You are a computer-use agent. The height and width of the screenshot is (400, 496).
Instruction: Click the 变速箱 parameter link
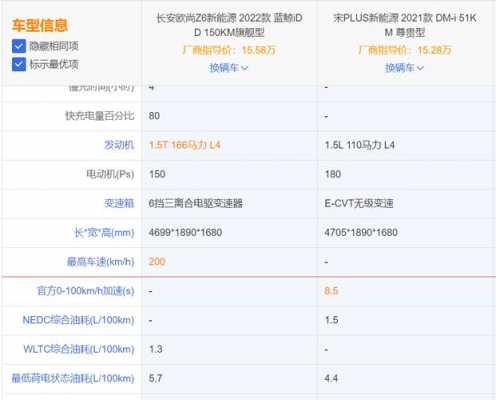(x=119, y=203)
